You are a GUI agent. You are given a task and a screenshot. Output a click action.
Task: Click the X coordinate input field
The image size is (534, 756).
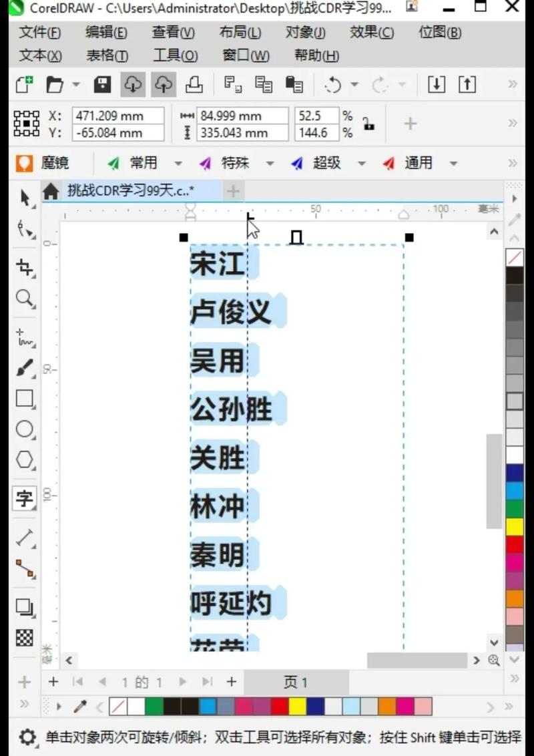pos(118,116)
